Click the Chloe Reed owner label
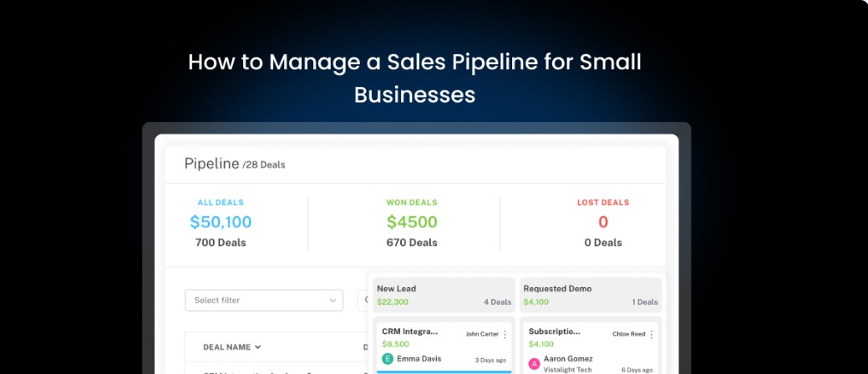868x374 pixels. tap(627, 334)
